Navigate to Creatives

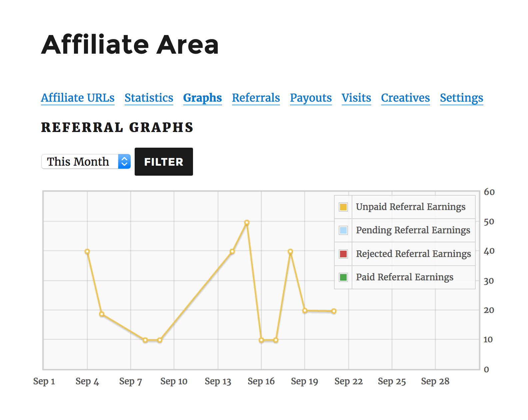point(405,98)
